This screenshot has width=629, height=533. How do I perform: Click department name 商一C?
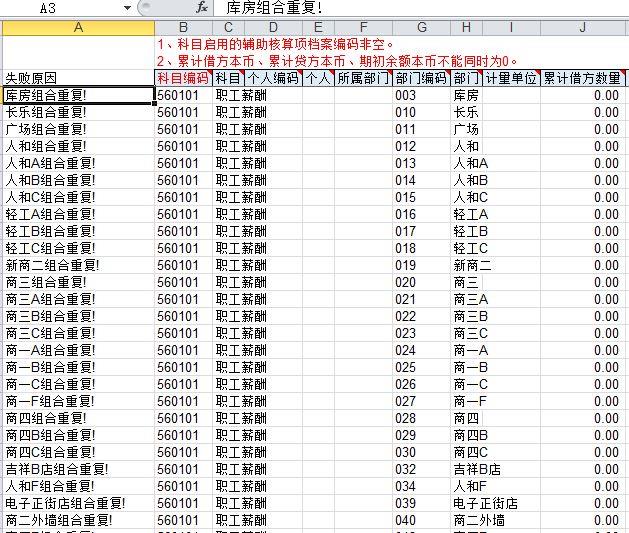point(471,384)
